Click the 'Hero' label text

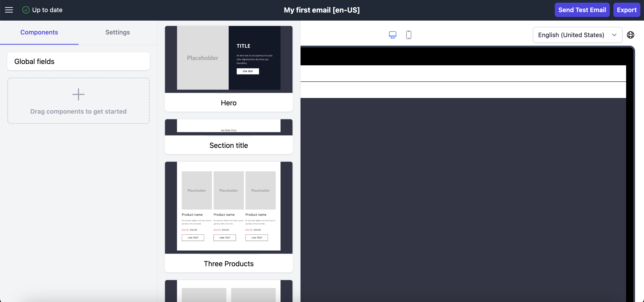click(x=229, y=103)
